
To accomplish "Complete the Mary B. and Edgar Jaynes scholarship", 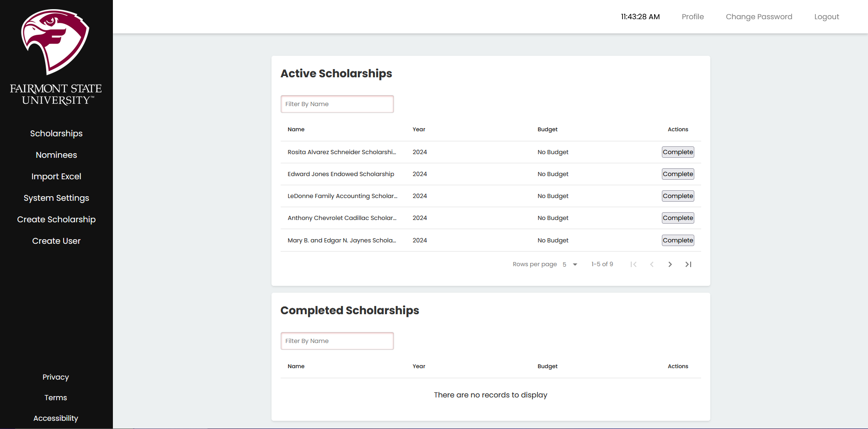I will tap(677, 241).
